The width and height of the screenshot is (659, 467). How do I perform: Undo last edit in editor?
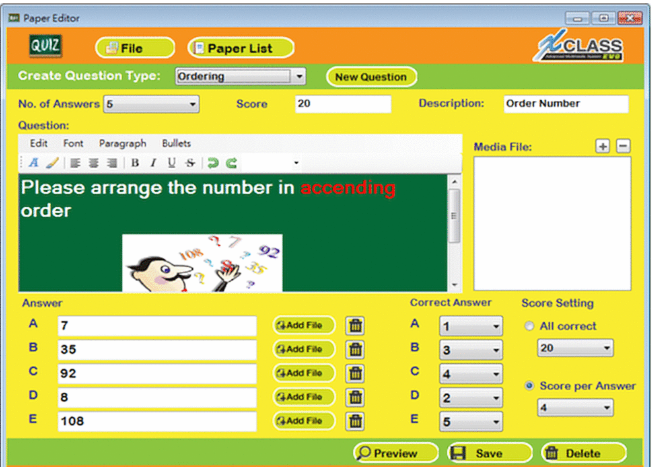tap(213, 163)
